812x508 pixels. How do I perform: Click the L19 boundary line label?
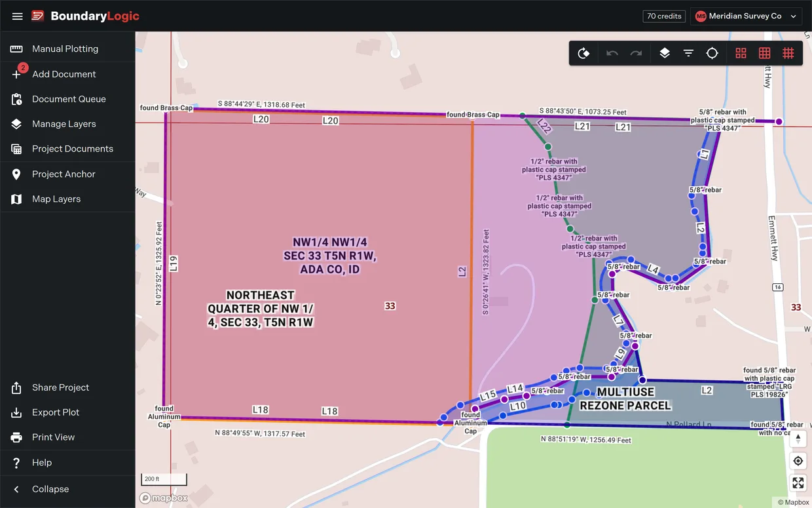tap(173, 264)
